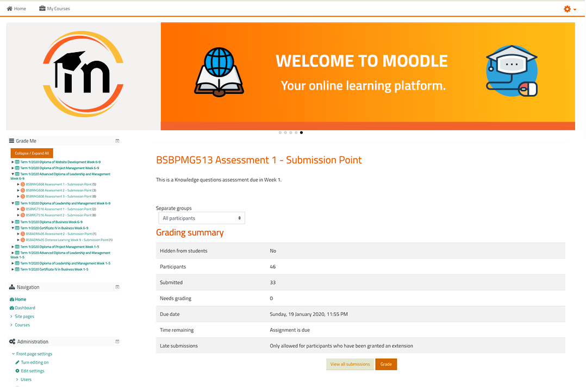
Task: Go to Home in the top bar
Action: pyautogui.click(x=16, y=9)
